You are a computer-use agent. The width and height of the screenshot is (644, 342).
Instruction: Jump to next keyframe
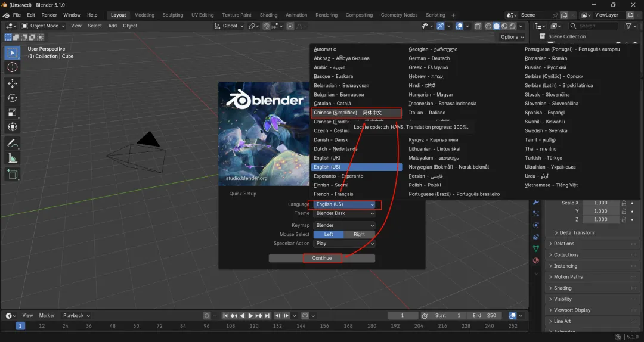tap(259, 315)
